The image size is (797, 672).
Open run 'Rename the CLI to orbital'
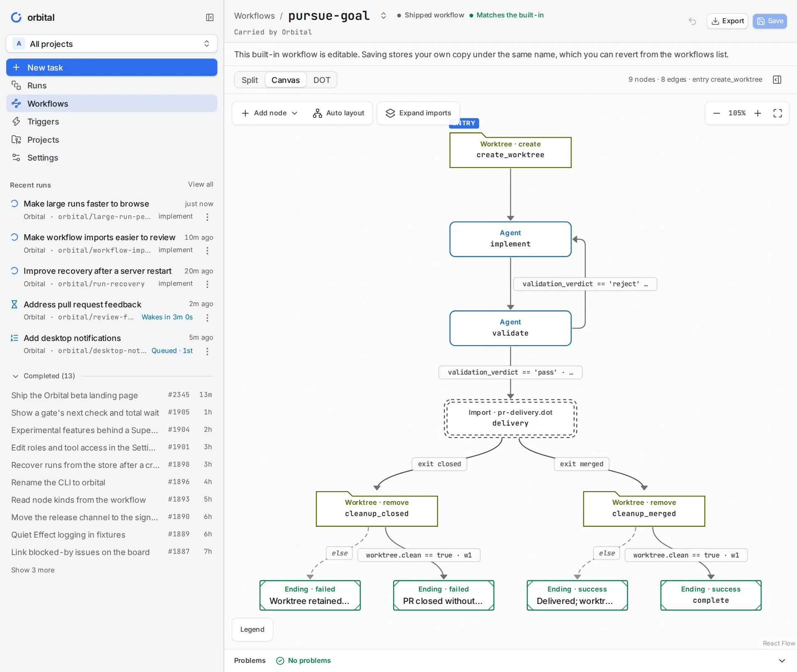click(x=112, y=482)
